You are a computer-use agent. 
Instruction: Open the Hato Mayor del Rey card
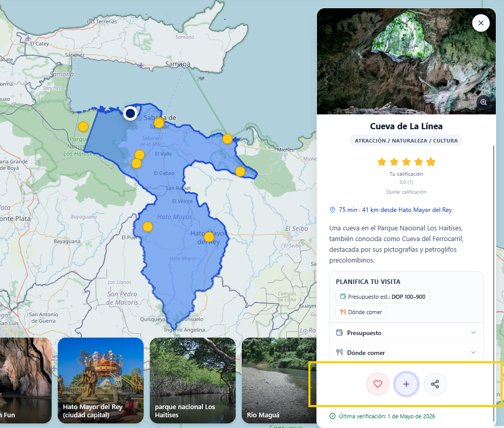pos(101,380)
